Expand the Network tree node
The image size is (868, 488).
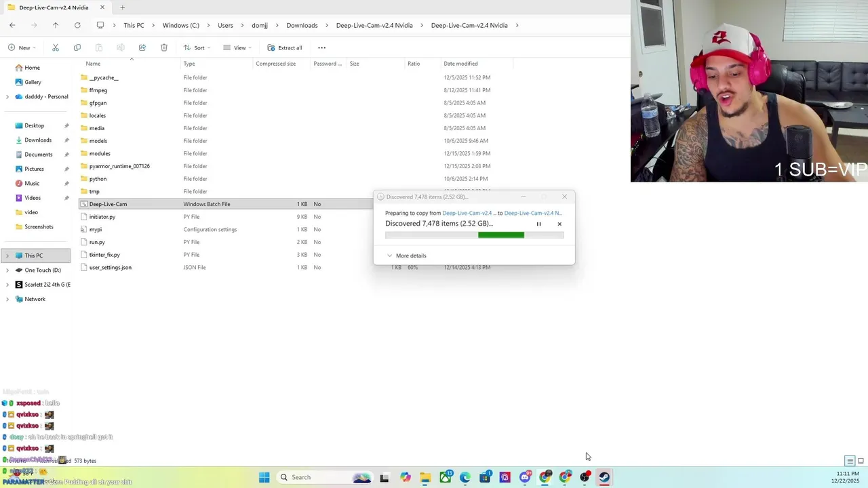[x=7, y=299]
